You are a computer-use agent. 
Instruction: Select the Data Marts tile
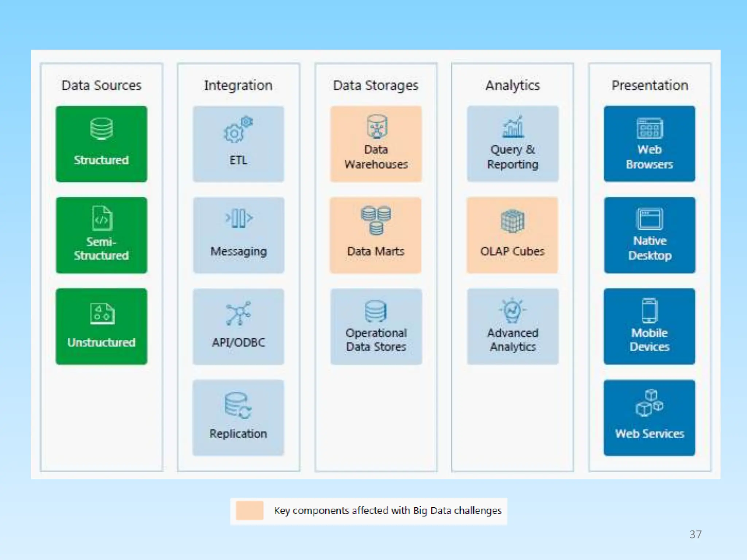point(376,235)
